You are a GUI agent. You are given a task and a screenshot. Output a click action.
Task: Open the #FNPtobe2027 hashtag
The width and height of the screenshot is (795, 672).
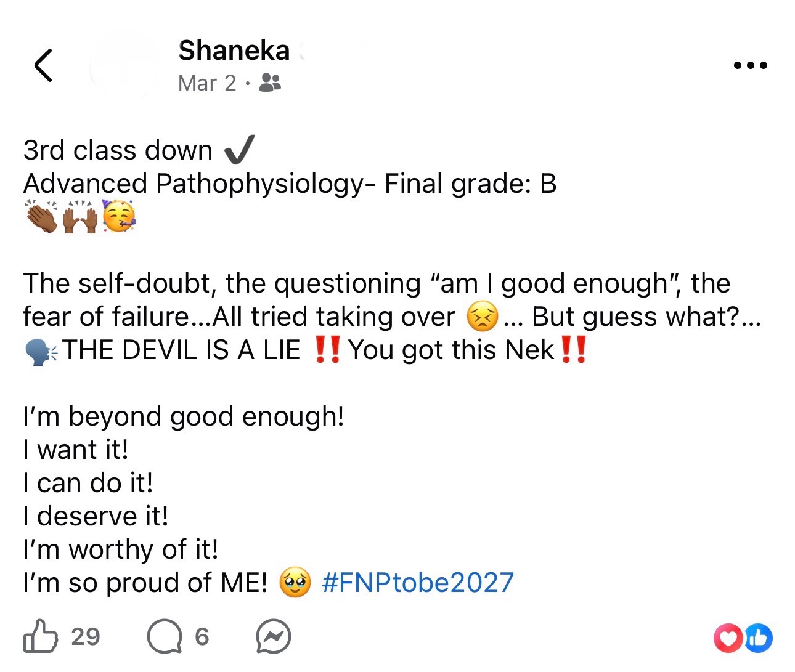tap(418, 583)
